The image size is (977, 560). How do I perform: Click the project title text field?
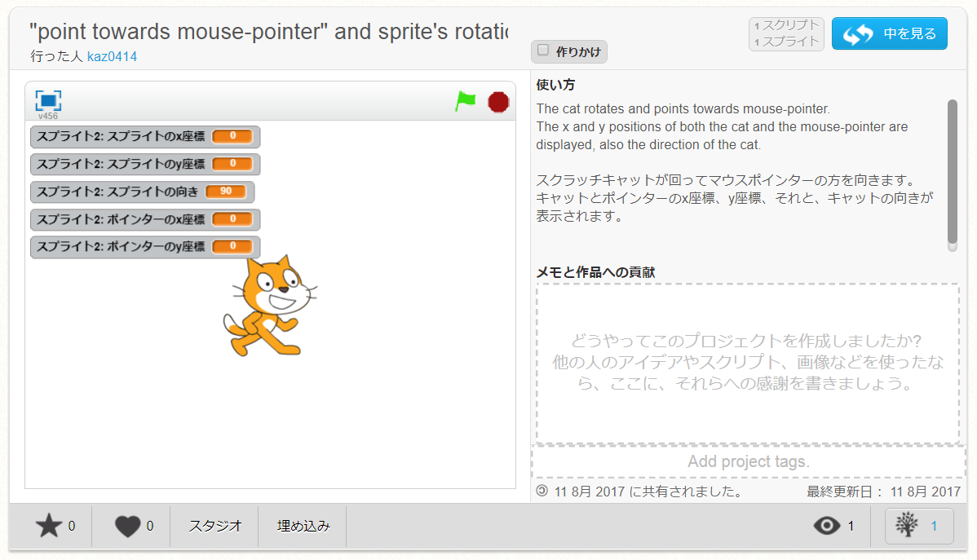pyautogui.click(x=268, y=31)
